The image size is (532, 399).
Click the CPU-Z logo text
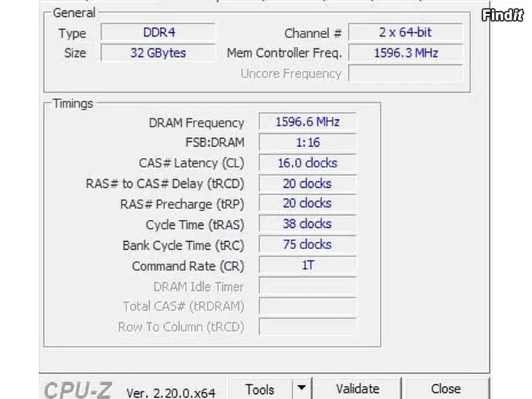click(77, 390)
